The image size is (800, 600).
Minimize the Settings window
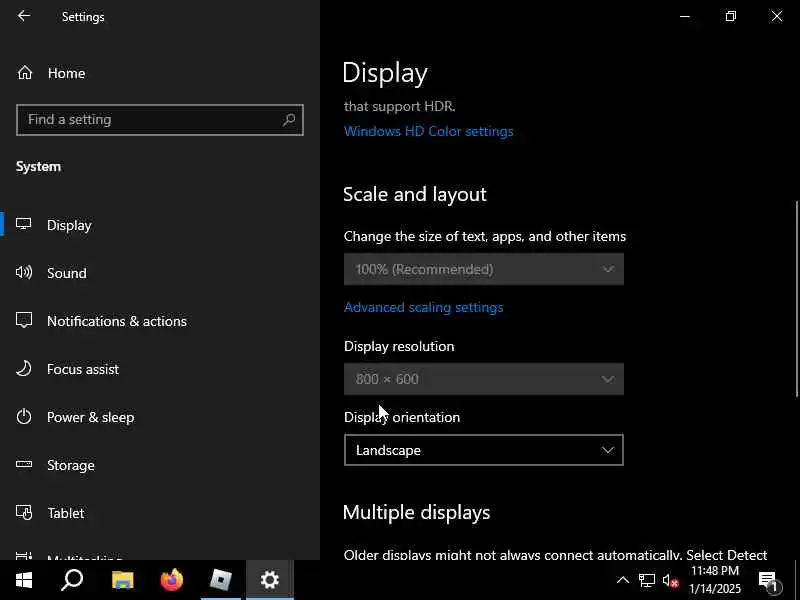[x=685, y=16]
